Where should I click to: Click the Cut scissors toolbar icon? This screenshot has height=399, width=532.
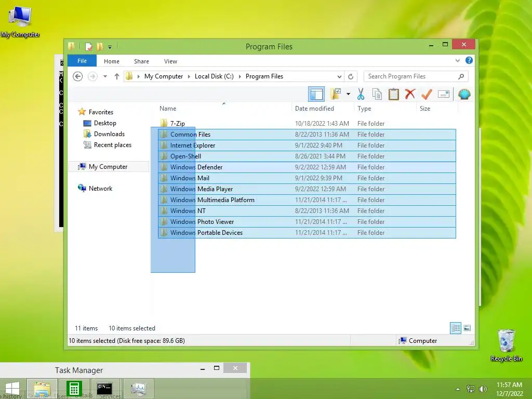coord(361,94)
